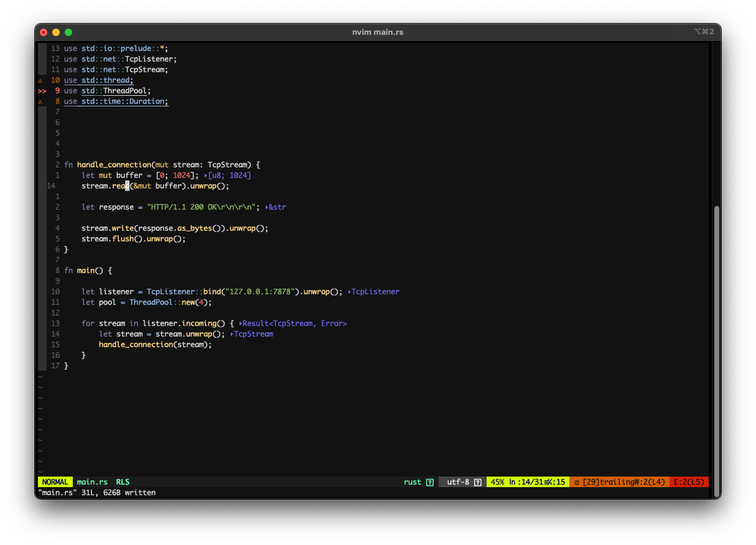
Task: Click the warning sign beside line 10
Action: (x=40, y=80)
